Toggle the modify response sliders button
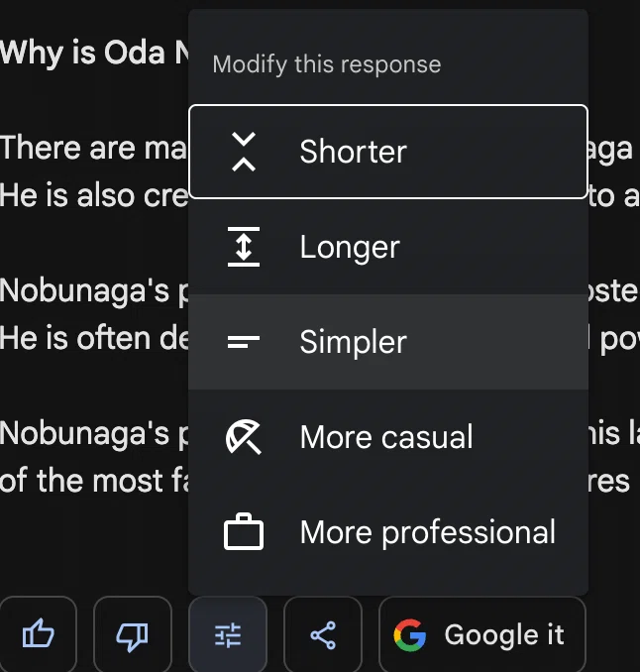 228,634
